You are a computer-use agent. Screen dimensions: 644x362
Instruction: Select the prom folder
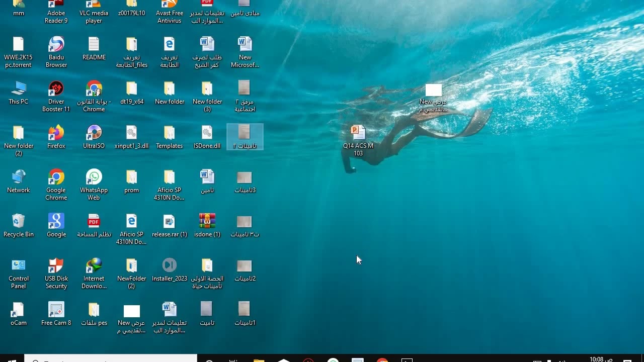[131, 182]
